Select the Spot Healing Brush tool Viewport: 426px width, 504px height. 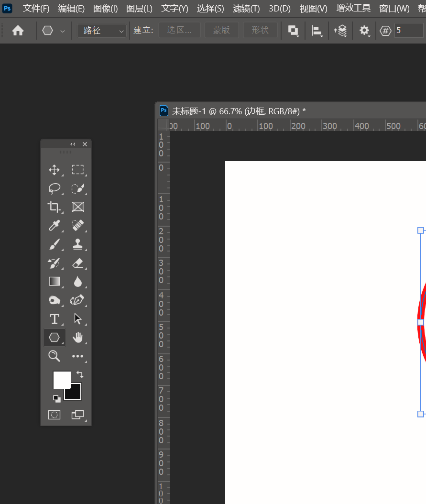click(x=78, y=226)
